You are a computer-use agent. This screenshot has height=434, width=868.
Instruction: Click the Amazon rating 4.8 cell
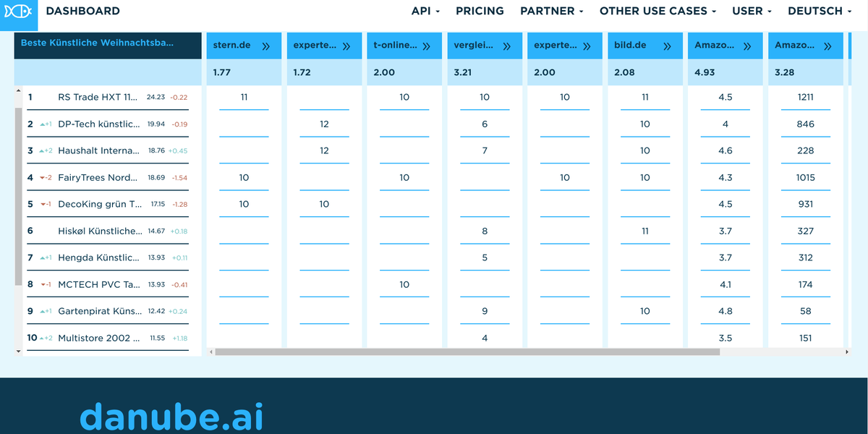(x=726, y=311)
